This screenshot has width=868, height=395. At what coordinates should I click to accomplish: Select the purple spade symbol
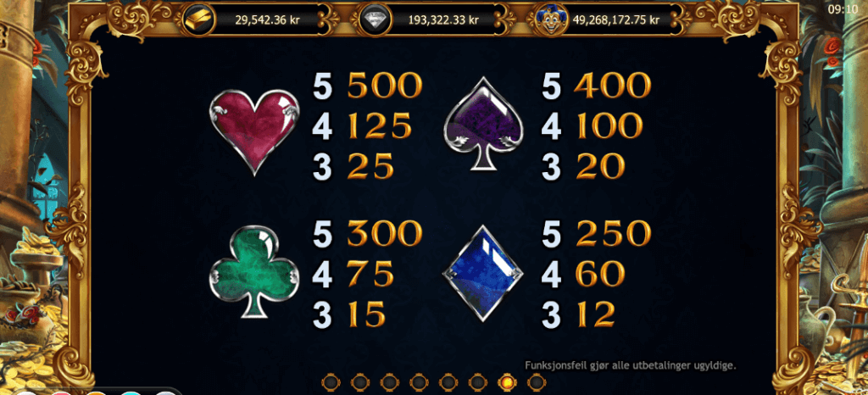pos(482,125)
